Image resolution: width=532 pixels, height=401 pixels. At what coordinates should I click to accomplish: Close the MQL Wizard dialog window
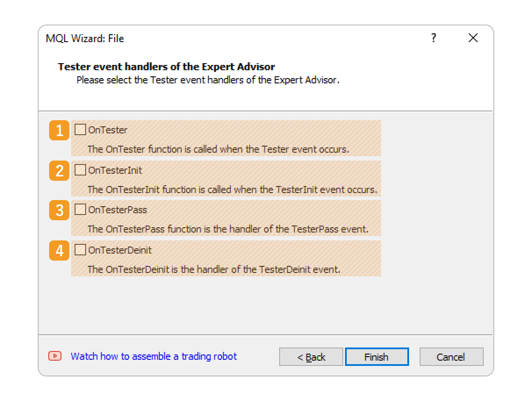coord(473,38)
